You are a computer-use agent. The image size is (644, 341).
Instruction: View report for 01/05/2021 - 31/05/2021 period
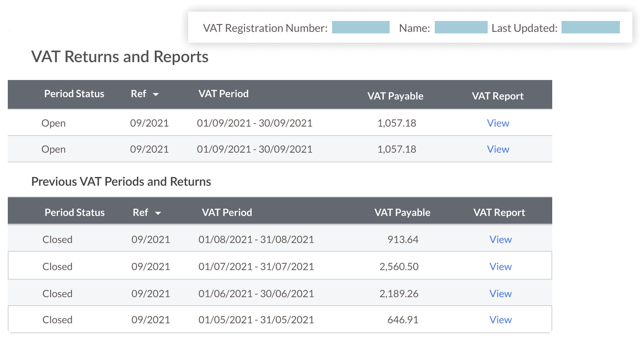(x=500, y=320)
